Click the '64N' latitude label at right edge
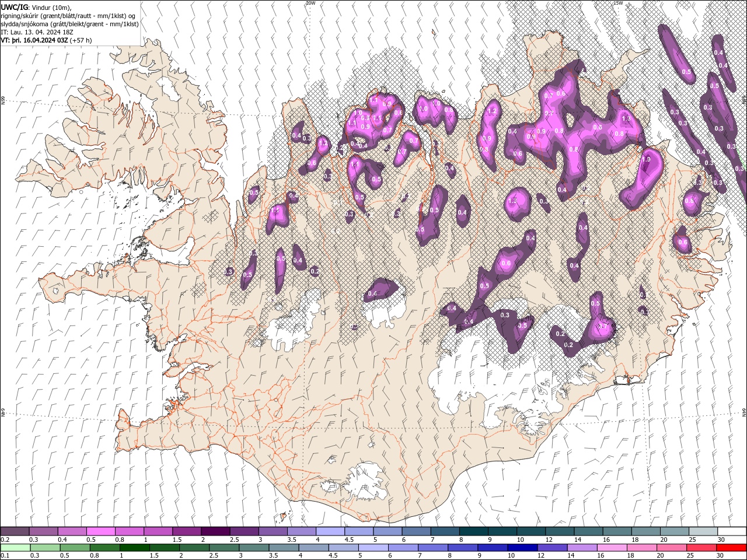The height and width of the screenshot is (560, 747). [744, 412]
